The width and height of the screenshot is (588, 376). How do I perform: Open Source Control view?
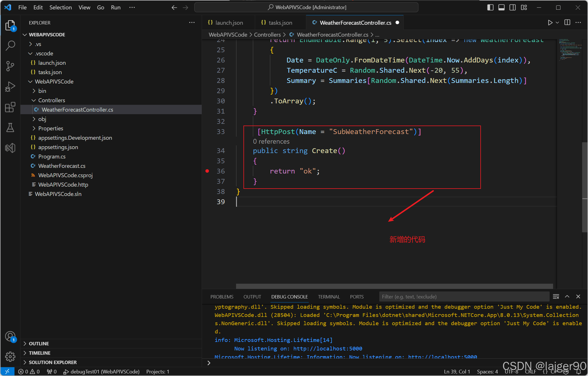[x=10, y=66]
